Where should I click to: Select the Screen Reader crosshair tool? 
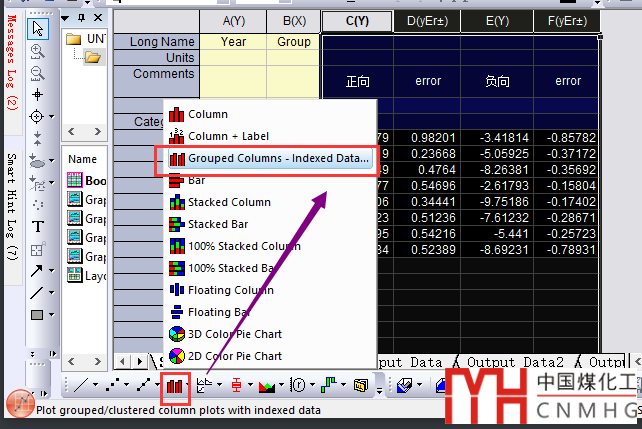37,95
